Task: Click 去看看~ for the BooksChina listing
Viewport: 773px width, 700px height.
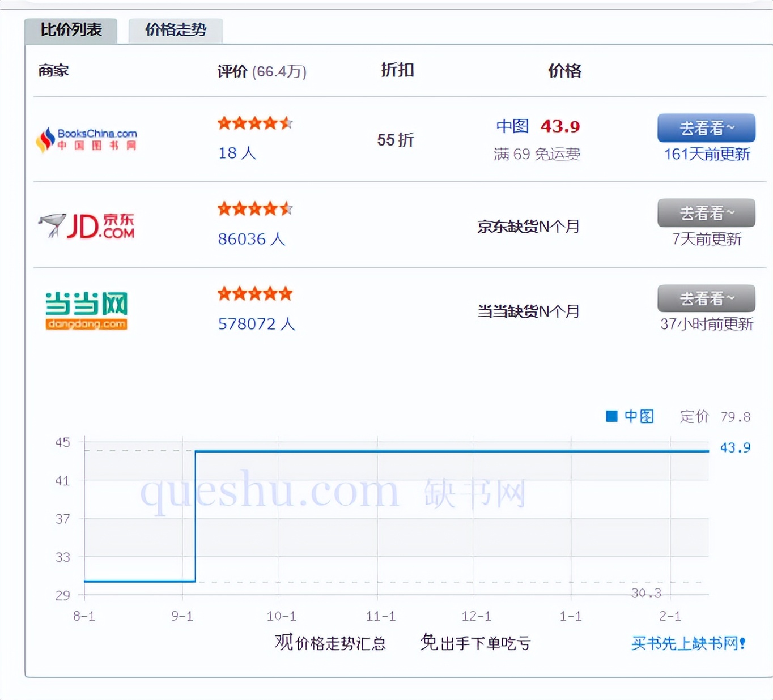Action: pos(706,127)
